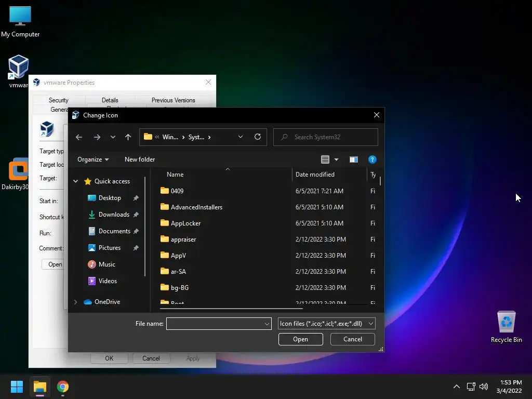Viewport: 532px width, 399px height.
Task: Select Quick access in sidebar
Action: click(x=112, y=181)
